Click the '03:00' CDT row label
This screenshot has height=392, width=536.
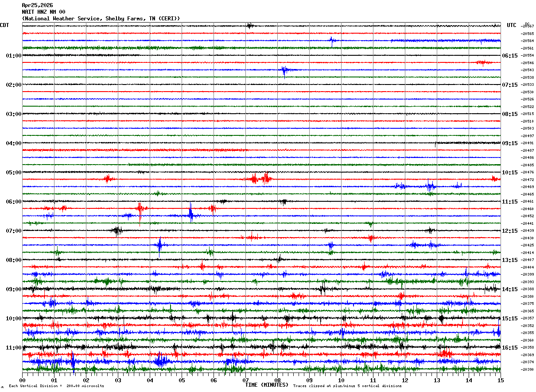(14, 114)
